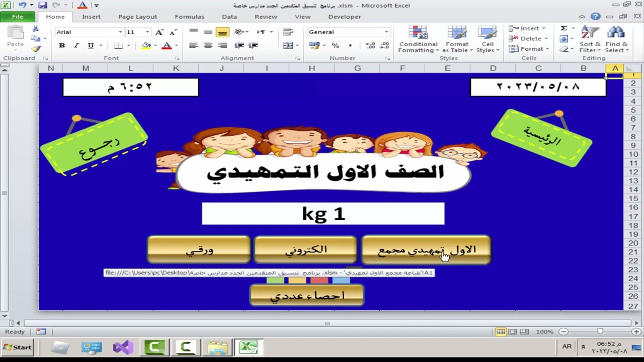Open Format as Table gallery
The height and width of the screenshot is (362, 644).
tap(457, 39)
